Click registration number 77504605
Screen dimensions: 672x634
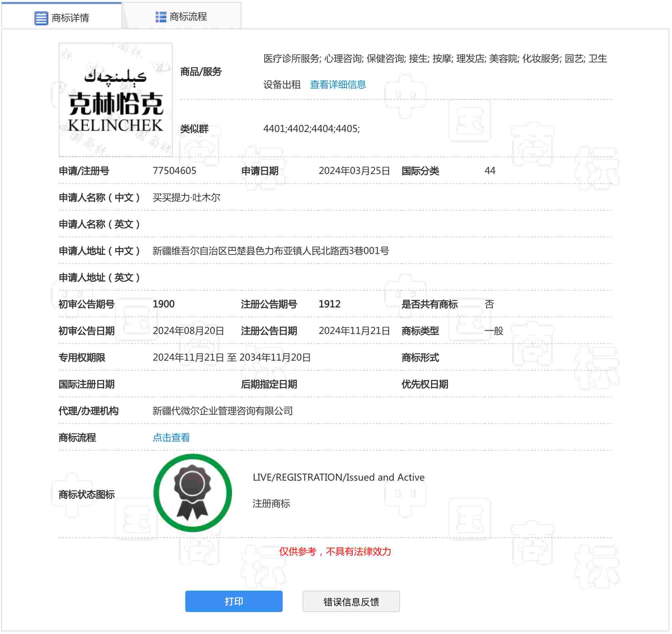click(175, 171)
